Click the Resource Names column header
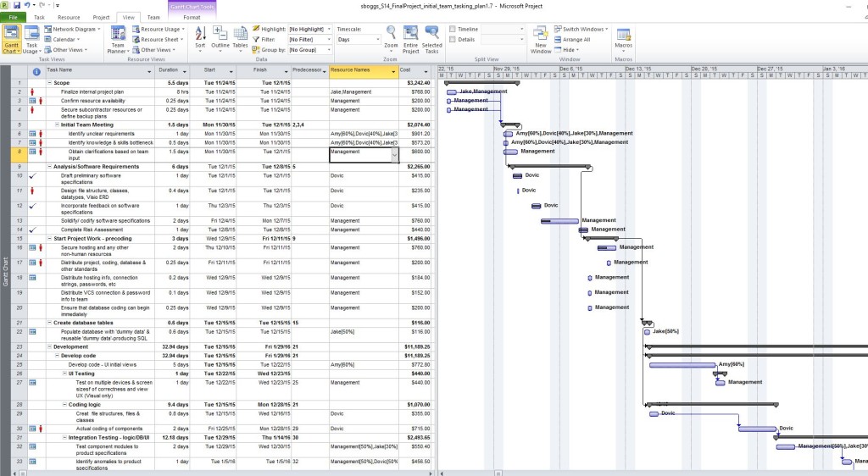 coord(359,69)
